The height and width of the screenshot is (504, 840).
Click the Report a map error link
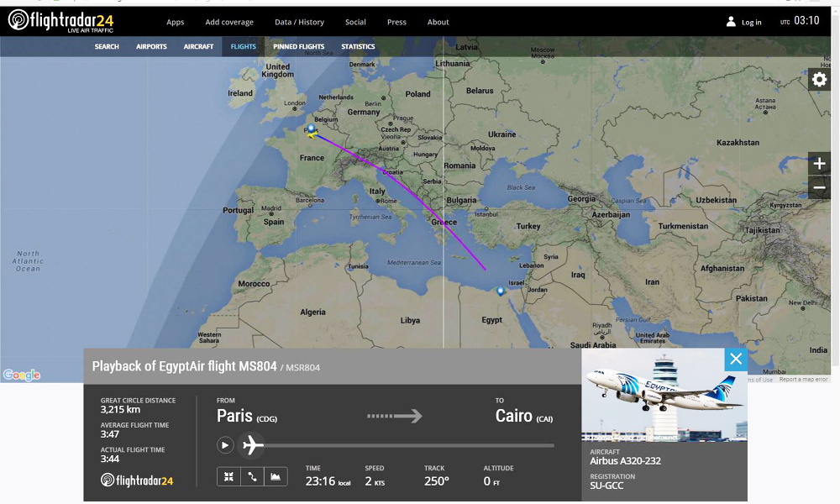click(803, 379)
